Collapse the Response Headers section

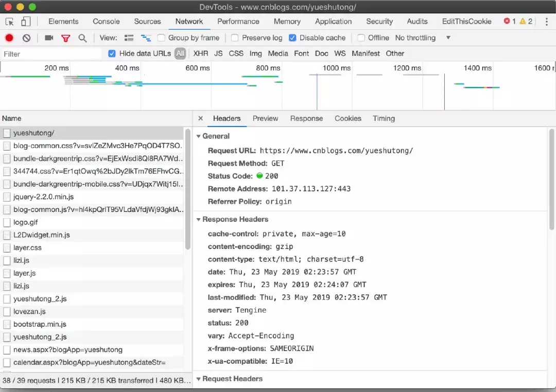pyautogui.click(x=199, y=219)
